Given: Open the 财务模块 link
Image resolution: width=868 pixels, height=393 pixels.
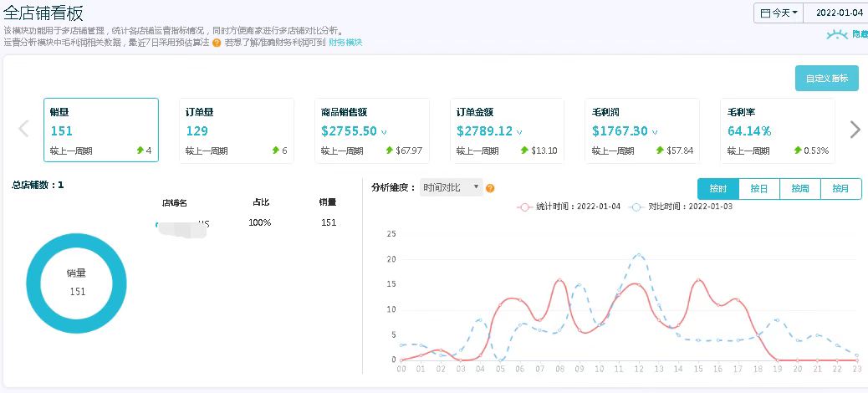Looking at the screenshot, I should coord(345,43).
